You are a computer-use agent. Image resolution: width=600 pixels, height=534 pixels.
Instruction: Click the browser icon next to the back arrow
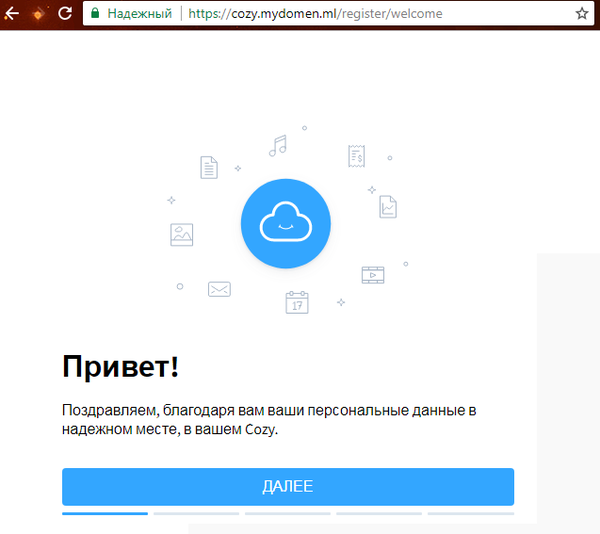(x=38, y=13)
